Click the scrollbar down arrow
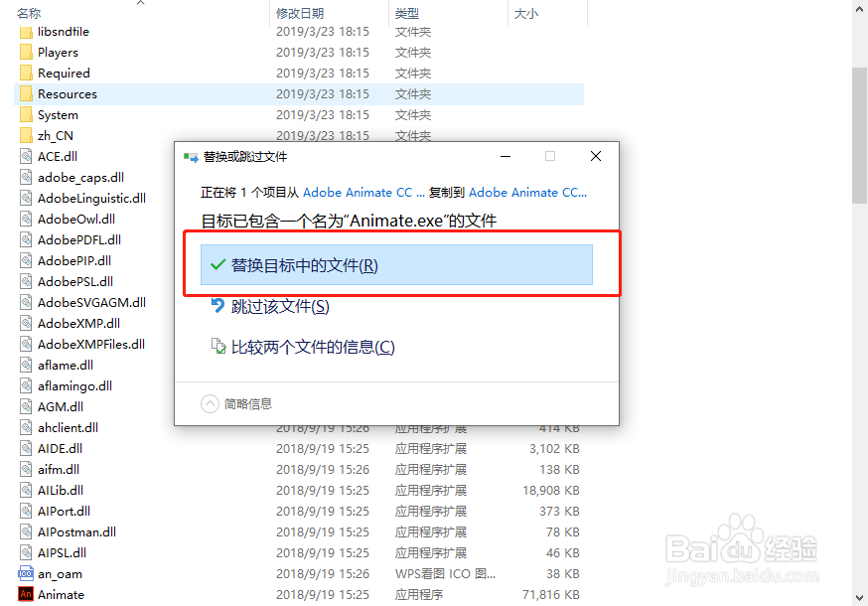 [x=860, y=598]
